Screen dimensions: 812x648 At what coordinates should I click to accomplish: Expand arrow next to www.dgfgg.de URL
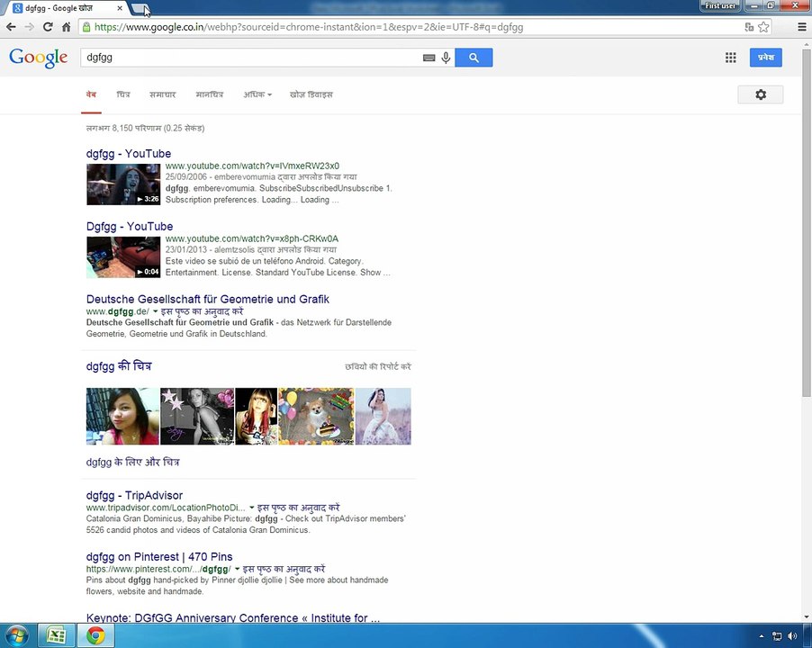pos(155,311)
